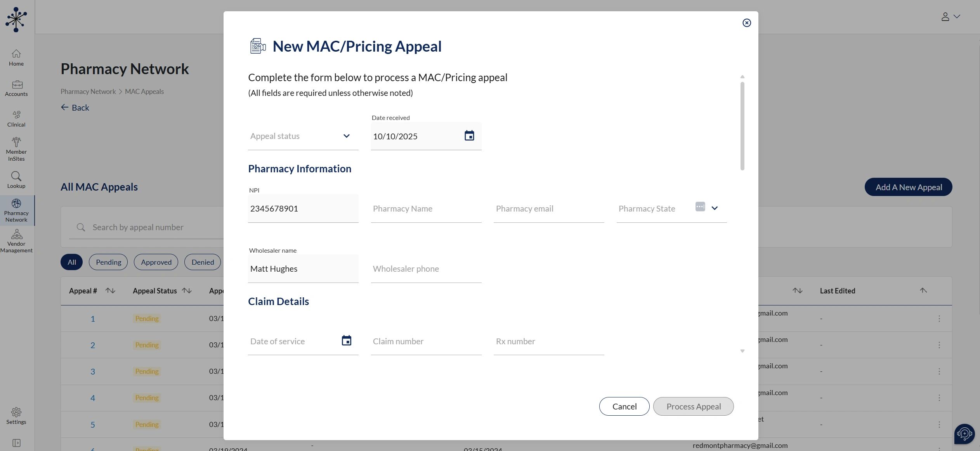Image resolution: width=980 pixels, height=451 pixels.
Task: Filter appeals by the Pending tab
Action: click(108, 262)
